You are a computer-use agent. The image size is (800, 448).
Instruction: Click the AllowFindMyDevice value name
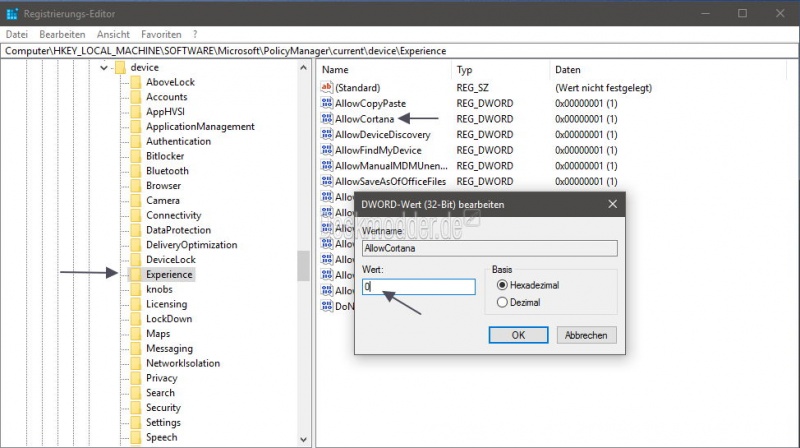pyautogui.click(x=378, y=150)
